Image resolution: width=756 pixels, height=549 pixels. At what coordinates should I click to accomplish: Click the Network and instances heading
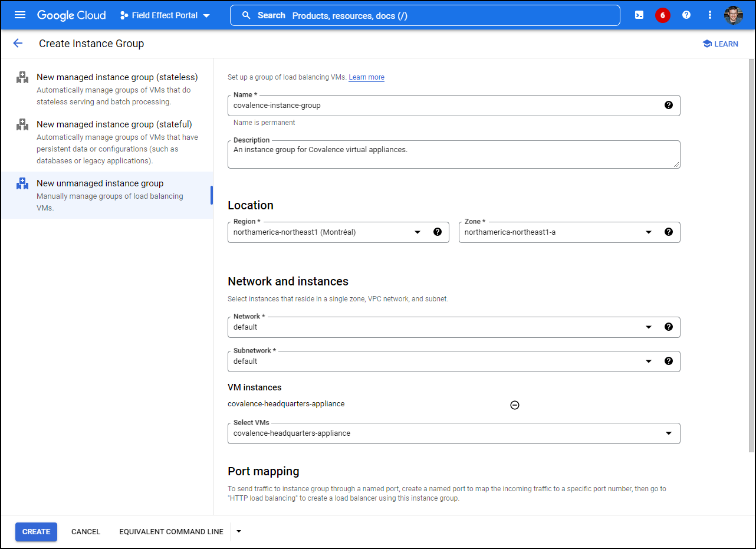pos(288,282)
